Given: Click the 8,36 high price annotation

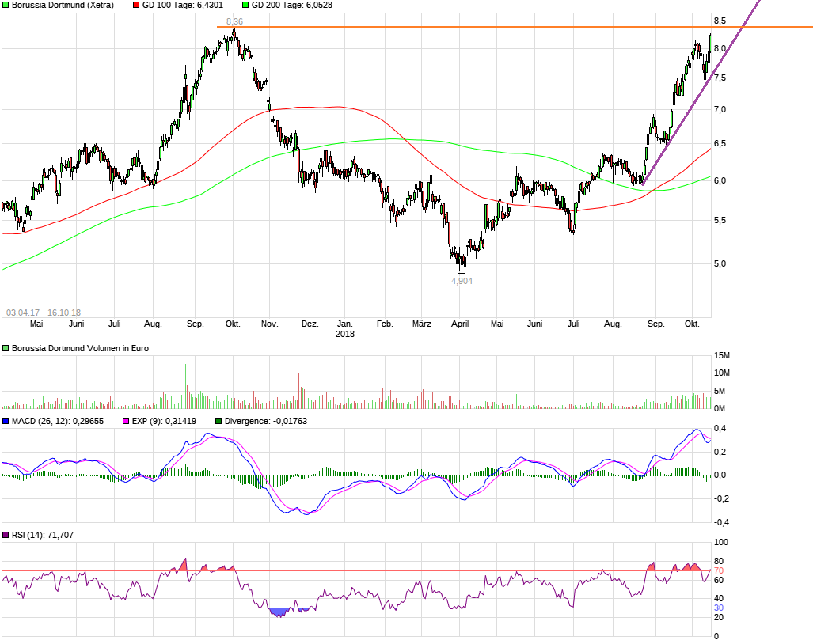Looking at the screenshot, I should [234, 22].
